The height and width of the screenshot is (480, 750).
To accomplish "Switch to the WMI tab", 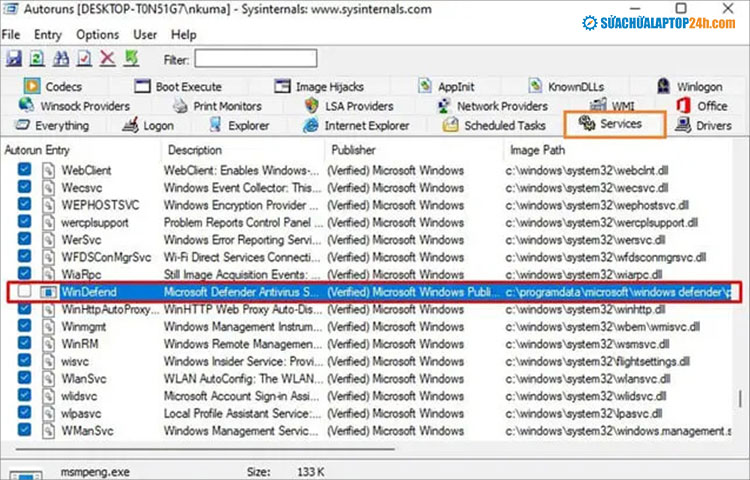I will coord(612,106).
